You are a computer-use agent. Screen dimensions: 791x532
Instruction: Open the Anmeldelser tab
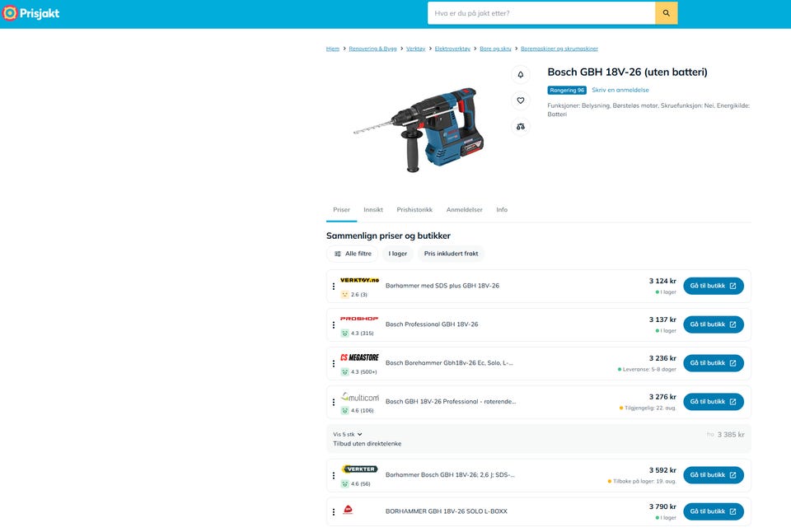click(x=465, y=210)
